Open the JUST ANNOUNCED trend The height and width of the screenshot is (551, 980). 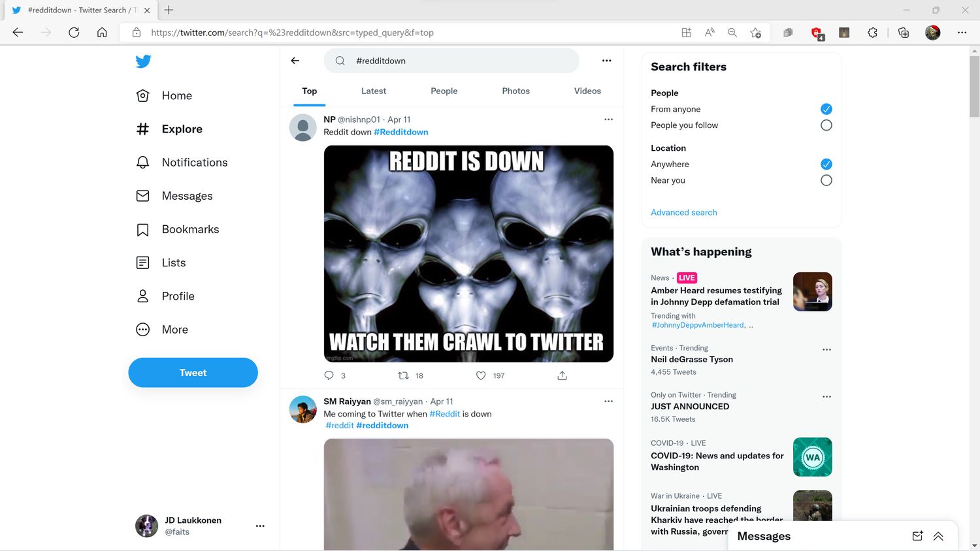point(690,406)
